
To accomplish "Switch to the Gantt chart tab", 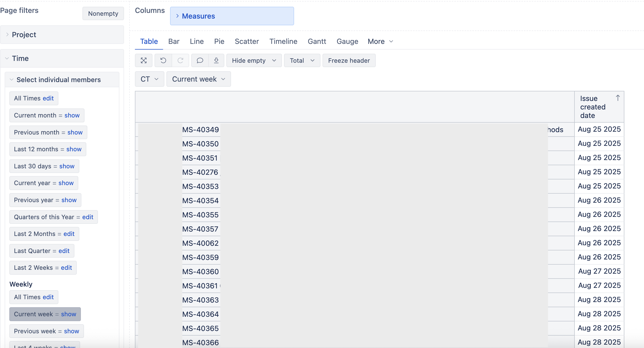I will pyautogui.click(x=317, y=41).
